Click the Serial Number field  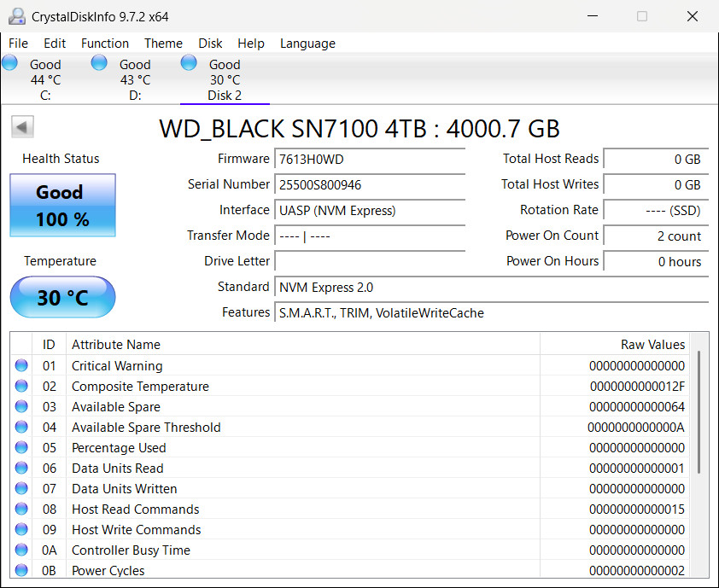coord(370,184)
